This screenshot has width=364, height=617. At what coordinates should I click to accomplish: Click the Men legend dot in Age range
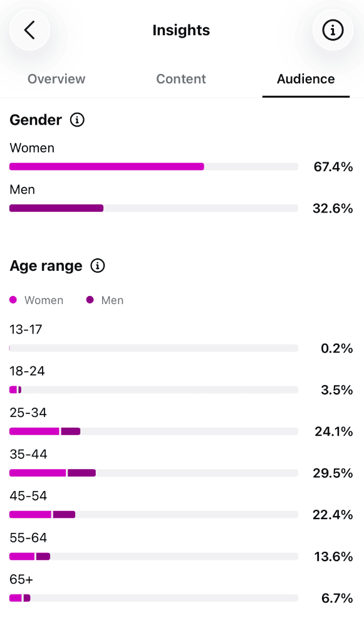pos(90,300)
